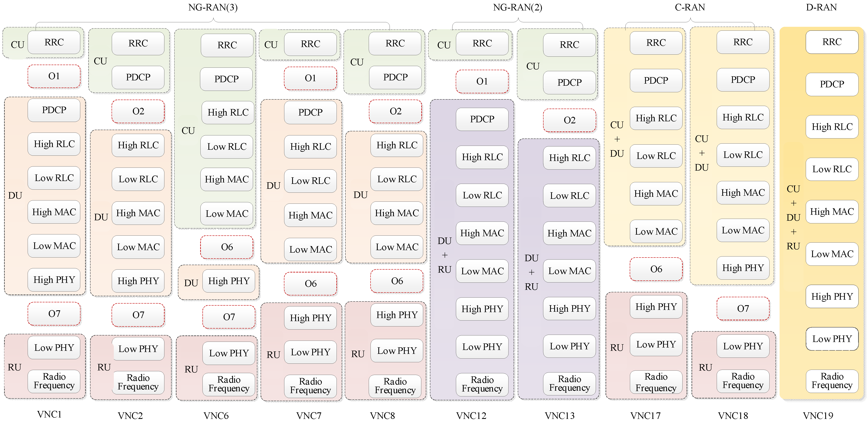Image resolution: width=868 pixels, height=423 pixels.
Task: Click the NG-RAN(2) group heading
Action: (x=517, y=7)
